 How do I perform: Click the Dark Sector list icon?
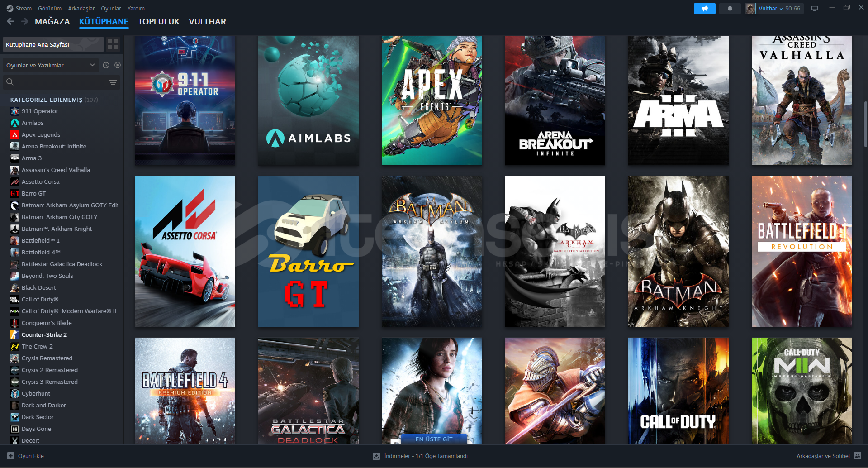[15, 417]
